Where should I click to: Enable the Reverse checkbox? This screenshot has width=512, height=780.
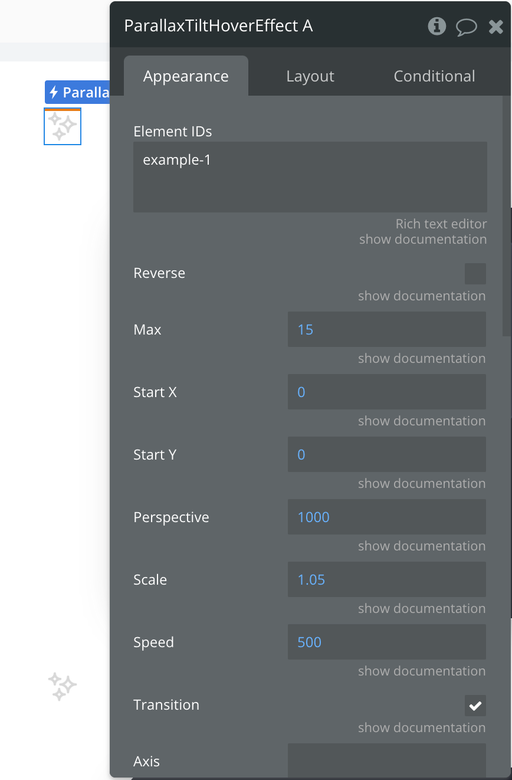(475, 274)
